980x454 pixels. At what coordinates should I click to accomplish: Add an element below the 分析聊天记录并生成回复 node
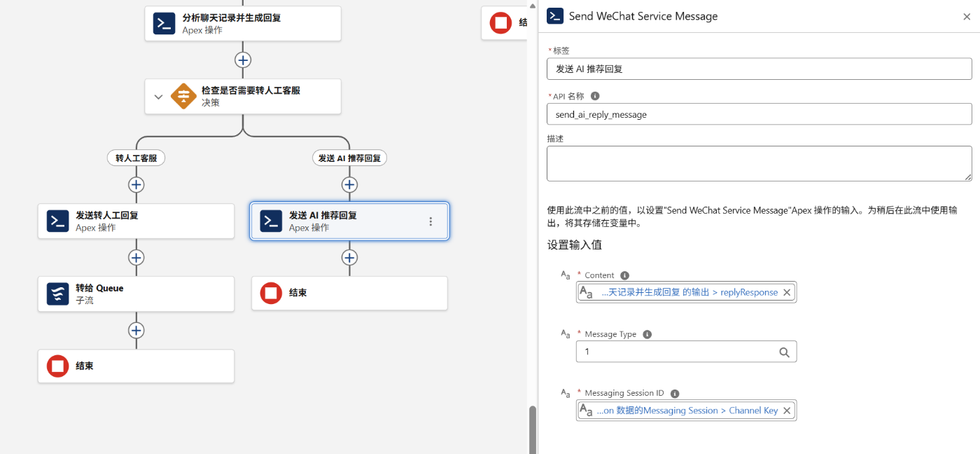click(x=243, y=60)
